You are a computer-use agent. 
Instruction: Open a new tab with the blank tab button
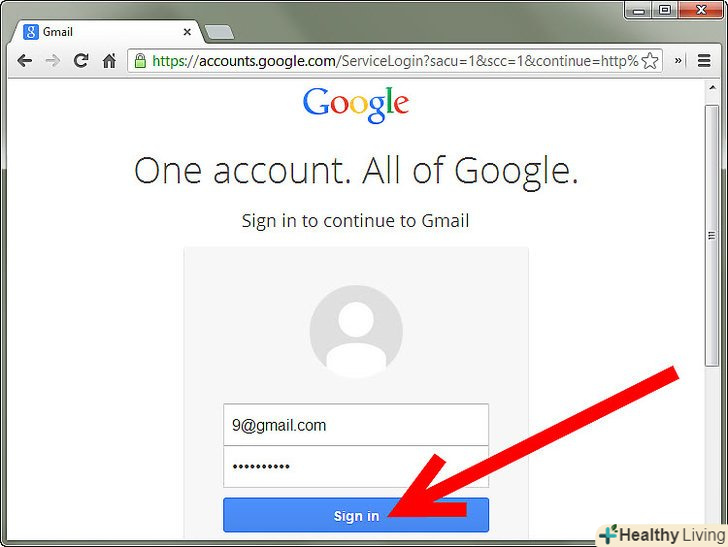219,33
